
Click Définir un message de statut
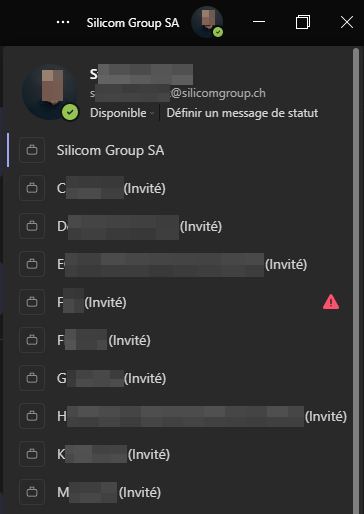coord(242,113)
